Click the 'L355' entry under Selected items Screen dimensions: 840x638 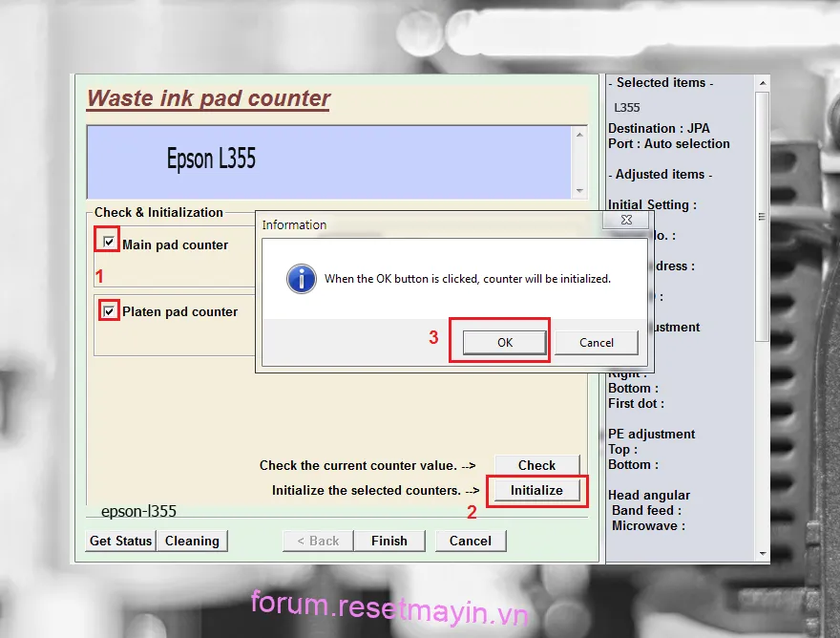627,108
